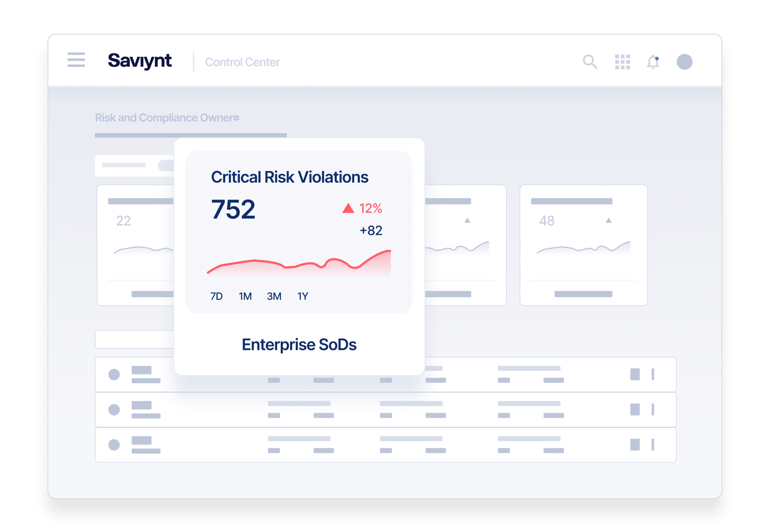Click the Saviynt logo
The width and height of the screenshot is (770, 532).
[139, 61]
